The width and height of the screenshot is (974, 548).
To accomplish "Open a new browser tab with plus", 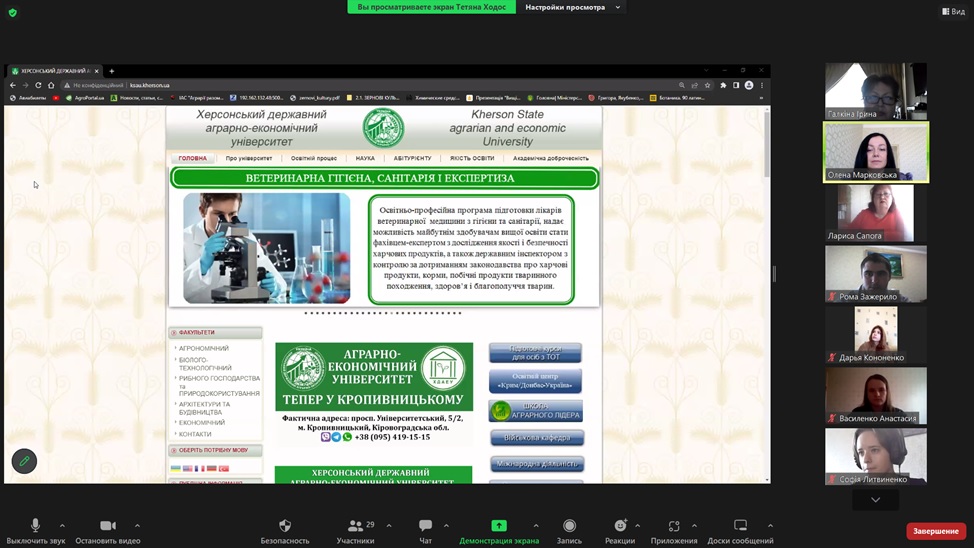I will tap(112, 71).
